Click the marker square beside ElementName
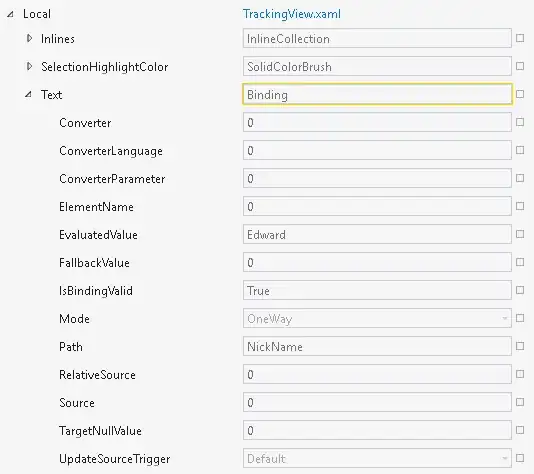The image size is (534, 474). coord(520,206)
